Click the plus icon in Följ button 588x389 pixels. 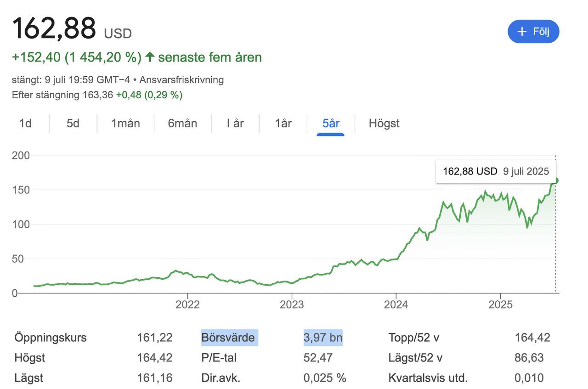pos(522,32)
